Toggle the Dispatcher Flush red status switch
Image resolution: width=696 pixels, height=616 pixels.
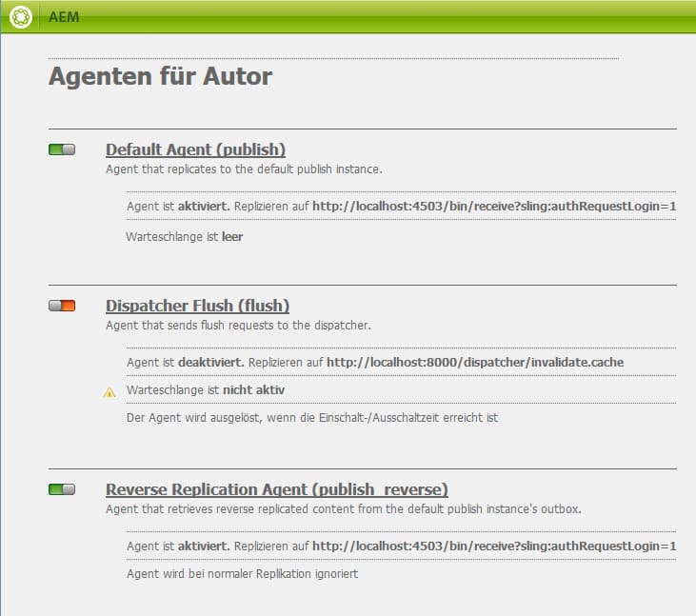click(62, 306)
